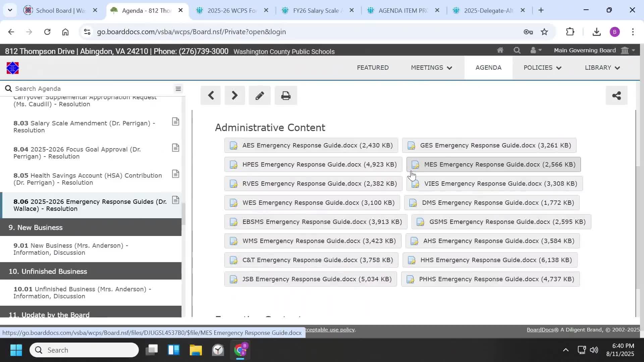Click the pencil edit icon
The height and width of the screenshot is (362, 644).
click(260, 96)
